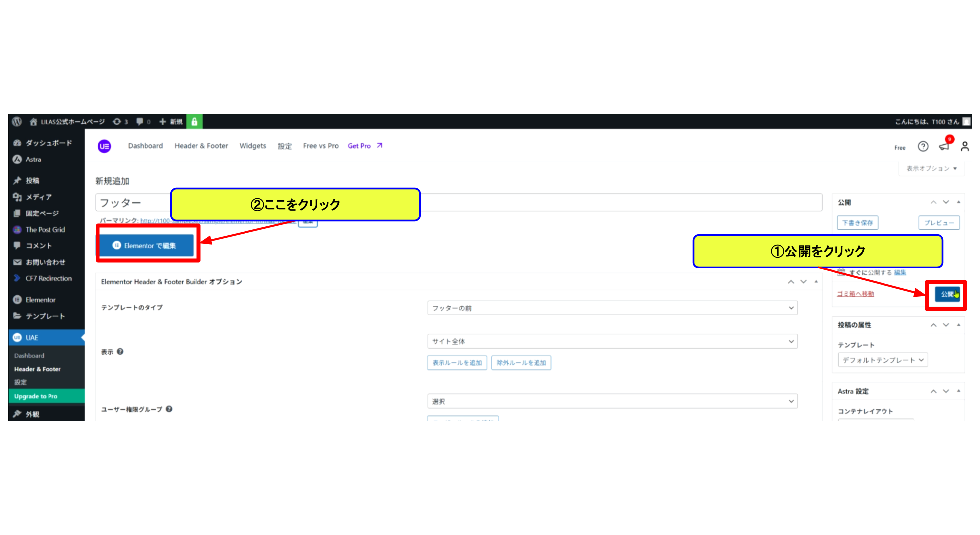The height and width of the screenshot is (535, 980).
Task: Open UAE submenu 設定
Action: click(x=21, y=382)
